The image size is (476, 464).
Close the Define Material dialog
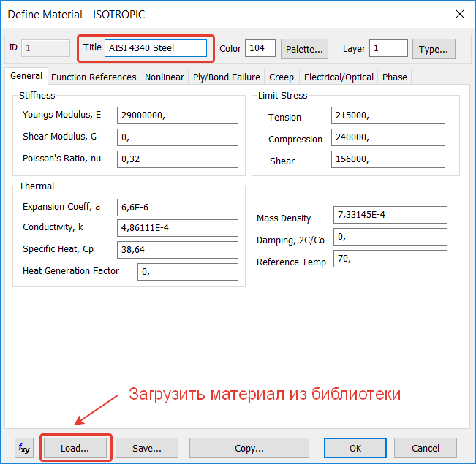point(460,14)
